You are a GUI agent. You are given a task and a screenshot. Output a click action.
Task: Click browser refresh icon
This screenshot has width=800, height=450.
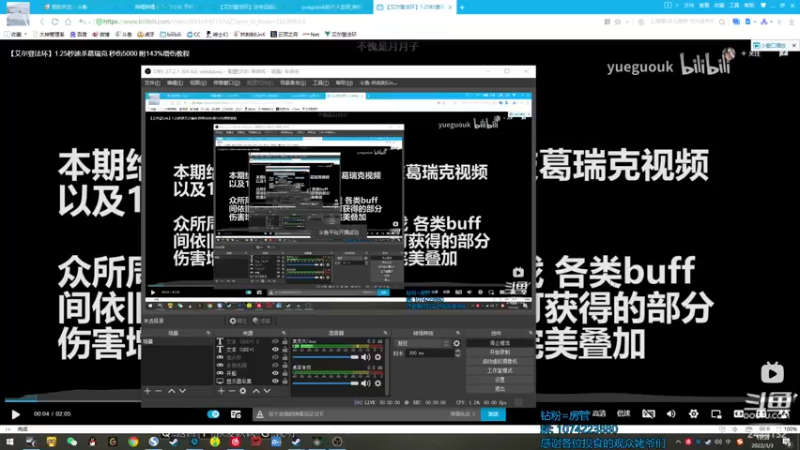55,22
